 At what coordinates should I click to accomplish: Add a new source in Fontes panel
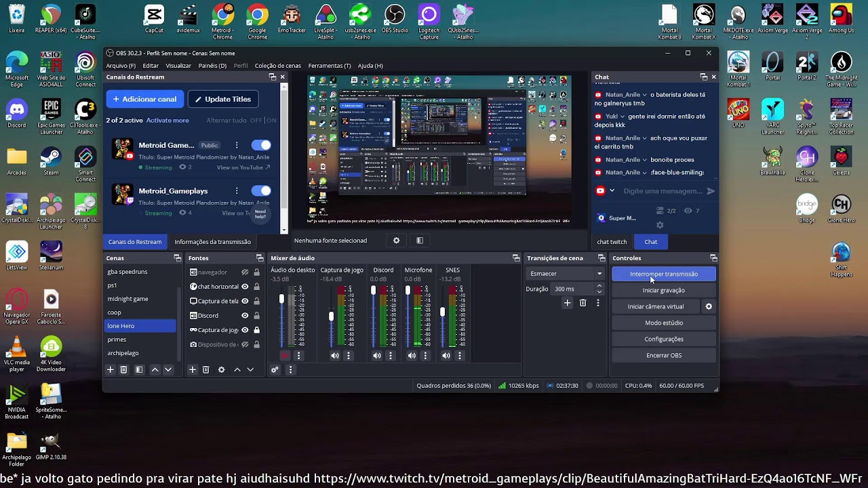193,369
